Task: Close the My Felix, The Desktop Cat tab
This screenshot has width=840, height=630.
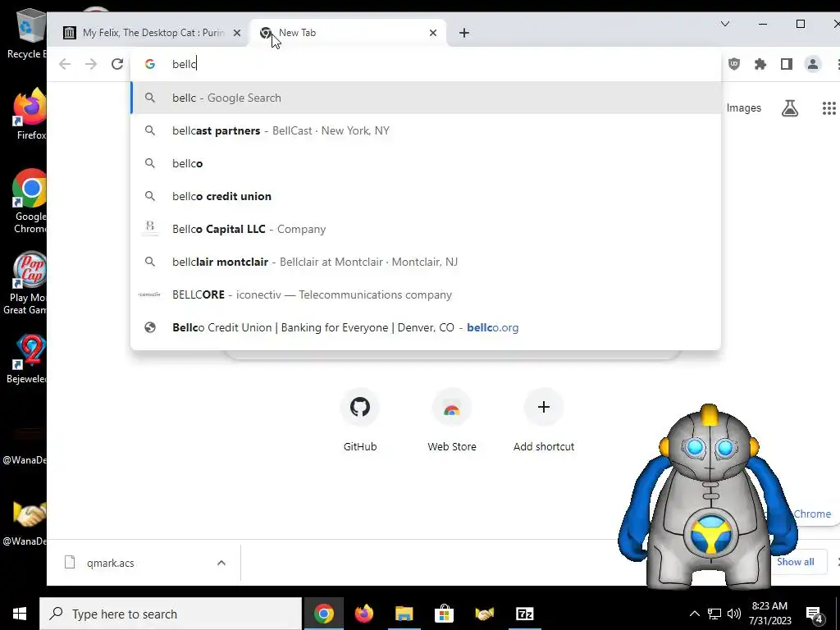Action: pos(237,33)
